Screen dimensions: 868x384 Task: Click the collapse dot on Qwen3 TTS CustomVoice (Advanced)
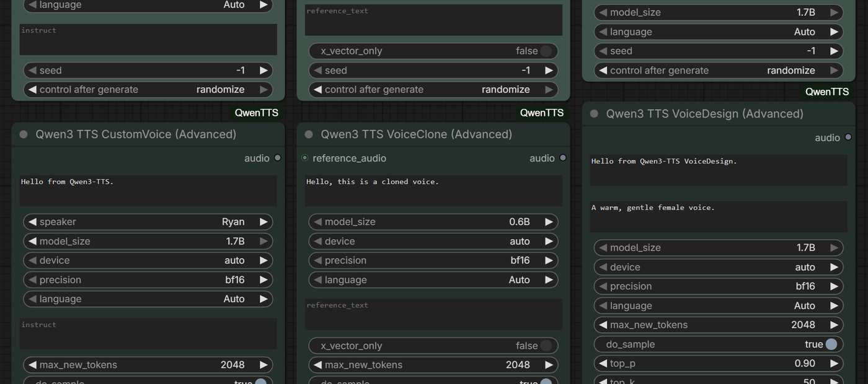click(24, 134)
